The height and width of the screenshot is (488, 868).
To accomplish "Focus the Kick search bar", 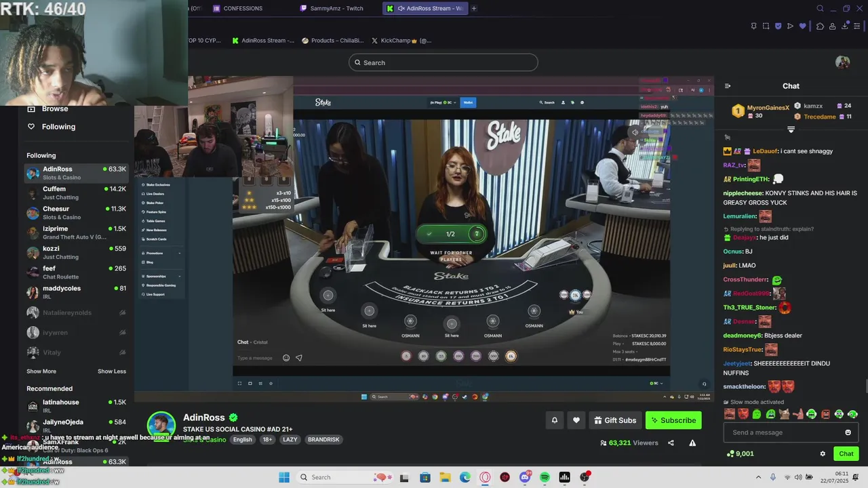I will [443, 62].
